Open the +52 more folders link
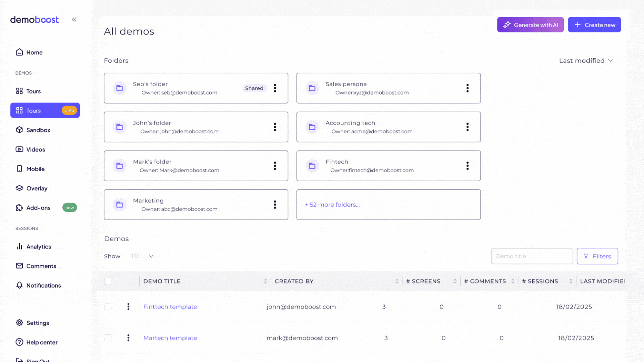 (332, 205)
